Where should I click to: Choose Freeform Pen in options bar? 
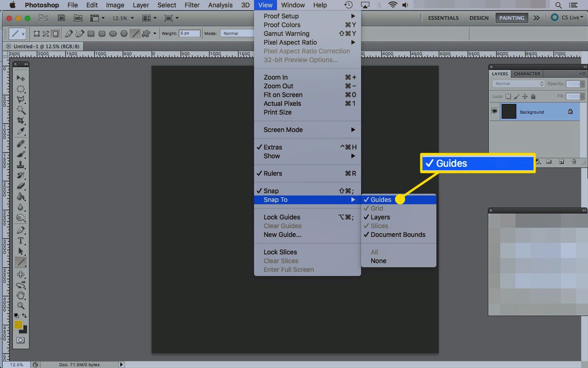80,34
